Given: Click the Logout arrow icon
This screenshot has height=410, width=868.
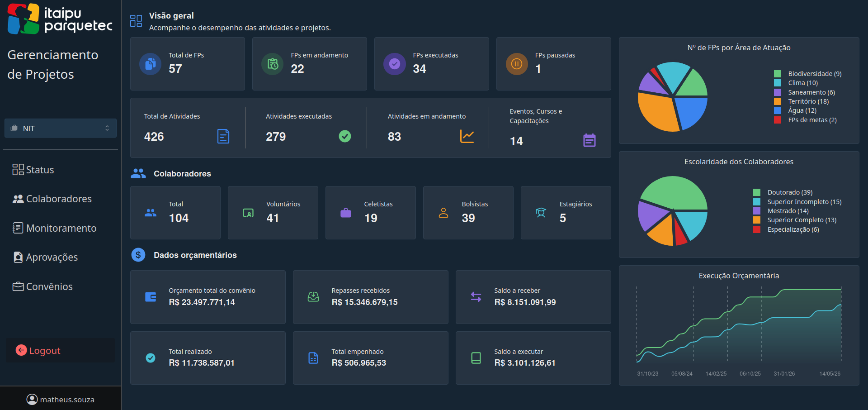Looking at the screenshot, I should click(21, 350).
